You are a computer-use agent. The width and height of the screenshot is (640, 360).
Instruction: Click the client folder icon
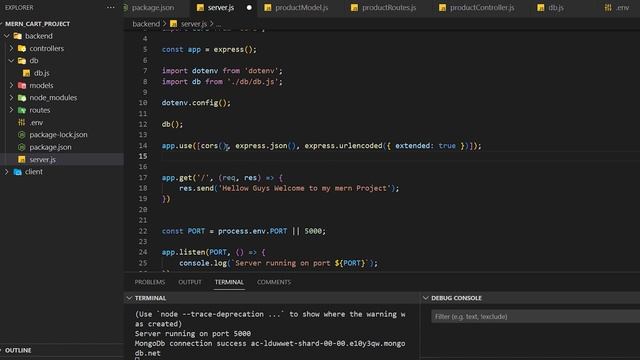pyautogui.click(x=18, y=172)
